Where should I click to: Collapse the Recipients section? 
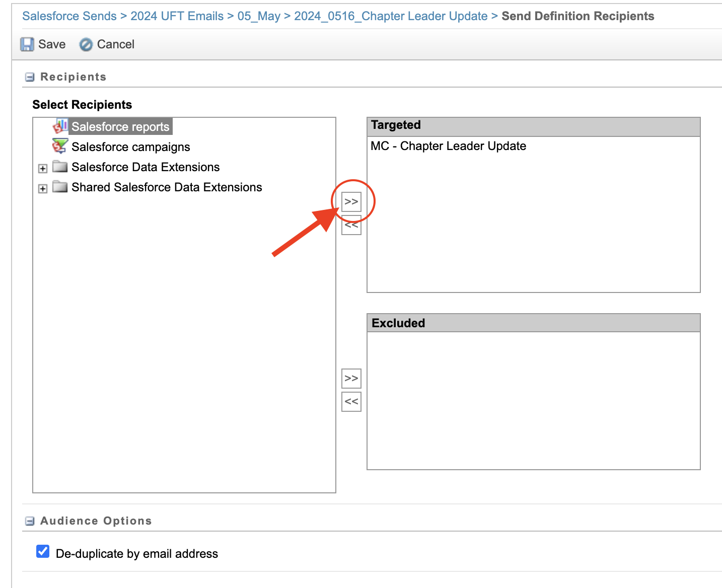click(30, 77)
